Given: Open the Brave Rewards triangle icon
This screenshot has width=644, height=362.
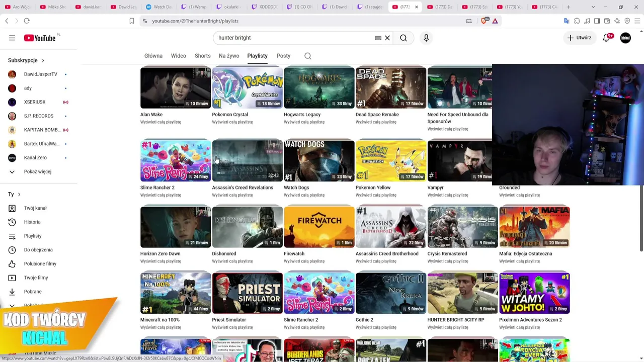Looking at the screenshot, I should [495, 21].
